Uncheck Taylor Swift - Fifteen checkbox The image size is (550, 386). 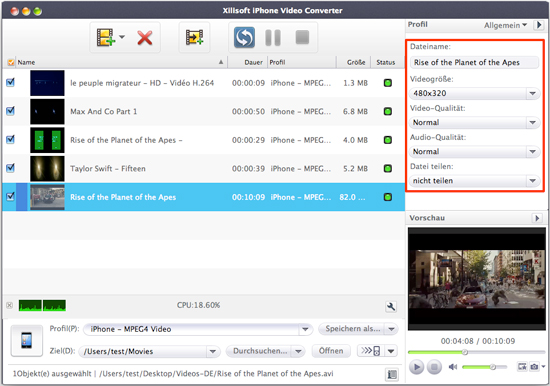(x=11, y=168)
